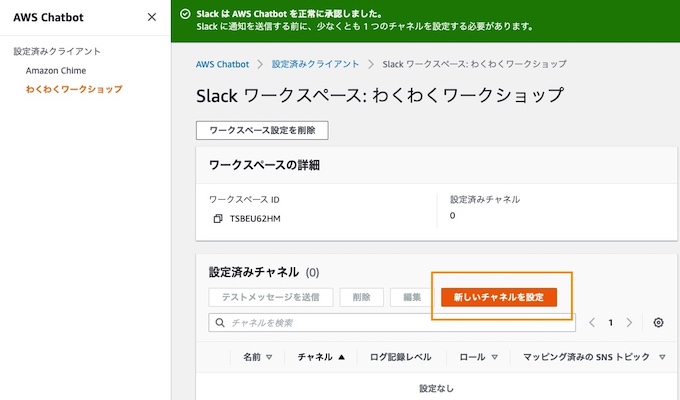Open 設定済みクライアント in the sidebar
This screenshot has height=400, width=680.
(57, 51)
